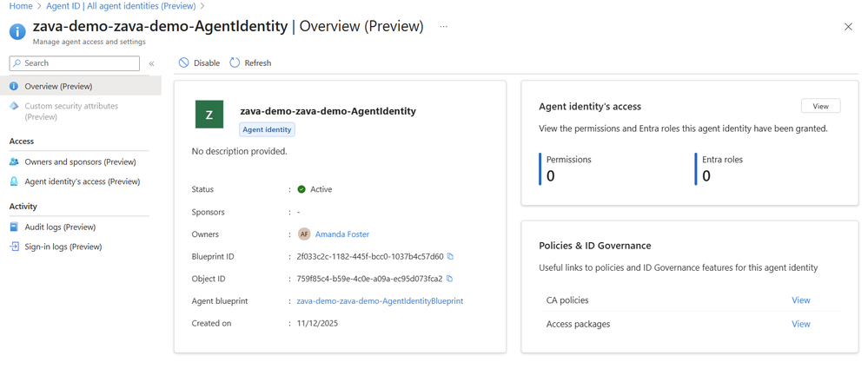Click the Refresh icon
Screen dimensions: 868x382
[235, 63]
